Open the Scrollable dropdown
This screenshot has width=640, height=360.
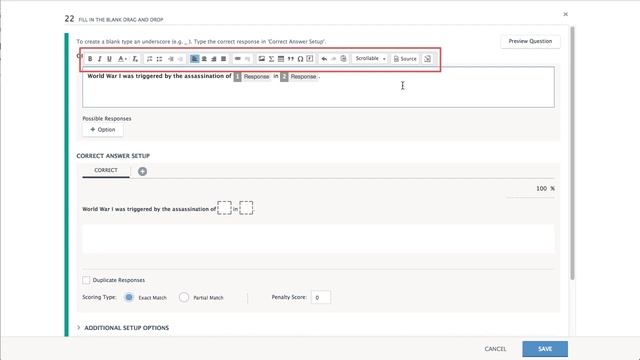coord(370,59)
